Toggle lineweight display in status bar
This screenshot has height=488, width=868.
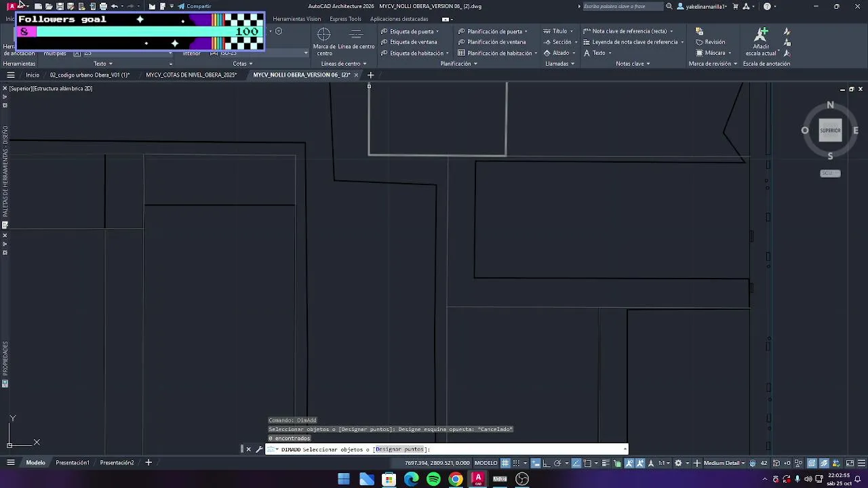[x=606, y=463]
